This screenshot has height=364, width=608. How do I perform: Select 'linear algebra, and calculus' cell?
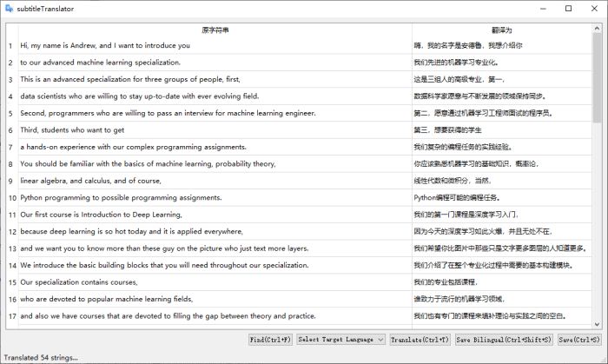215,181
